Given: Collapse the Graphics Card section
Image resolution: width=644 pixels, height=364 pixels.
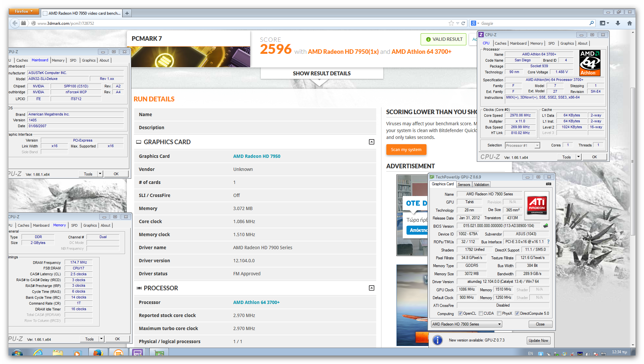Looking at the screenshot, I should 372,142.
